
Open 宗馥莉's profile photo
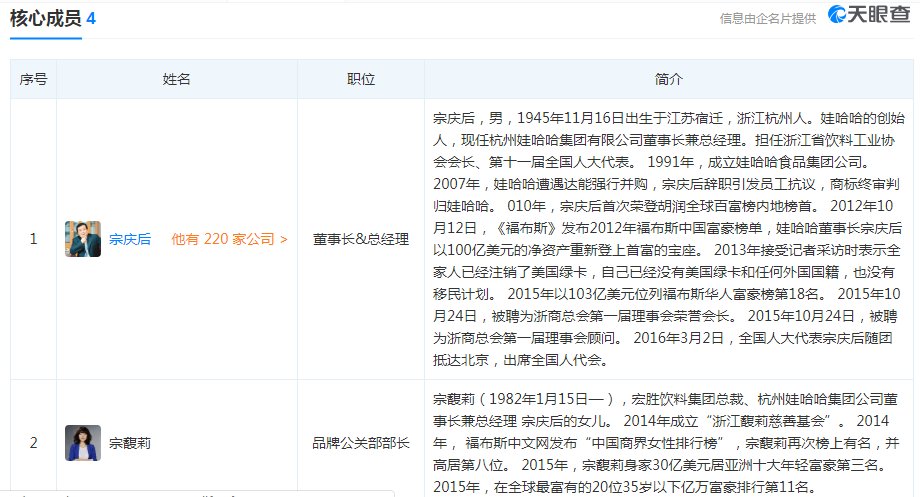(83, 443)
